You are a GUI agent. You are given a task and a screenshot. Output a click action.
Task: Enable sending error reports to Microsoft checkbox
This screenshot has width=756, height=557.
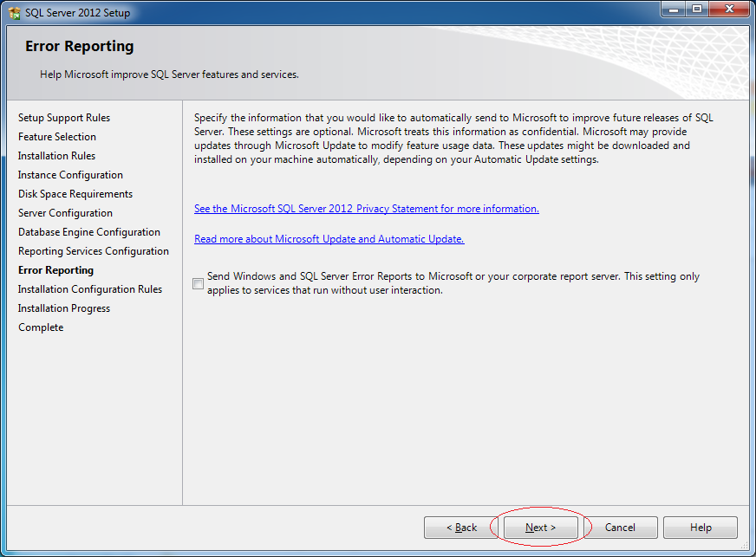pyautogui.click(x=199, y=284)
